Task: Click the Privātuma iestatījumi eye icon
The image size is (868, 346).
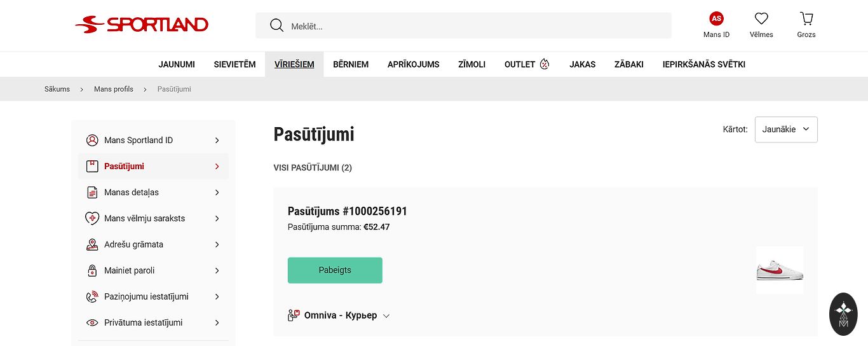Action: [x=92, y=322]
